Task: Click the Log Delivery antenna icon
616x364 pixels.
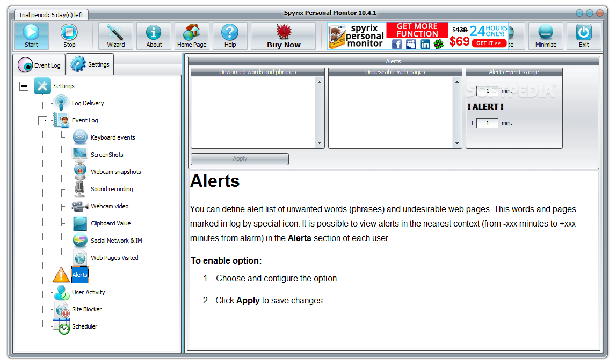Action: click(61, 103)
